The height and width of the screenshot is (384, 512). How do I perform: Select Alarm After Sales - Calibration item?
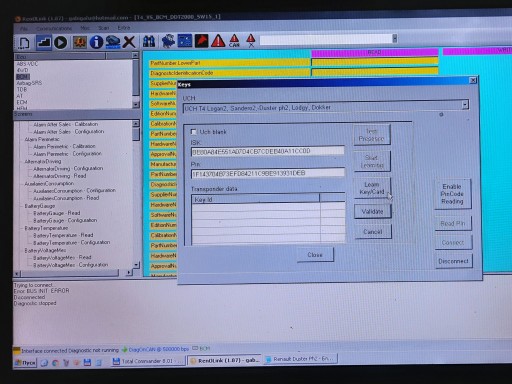point(66,124)
